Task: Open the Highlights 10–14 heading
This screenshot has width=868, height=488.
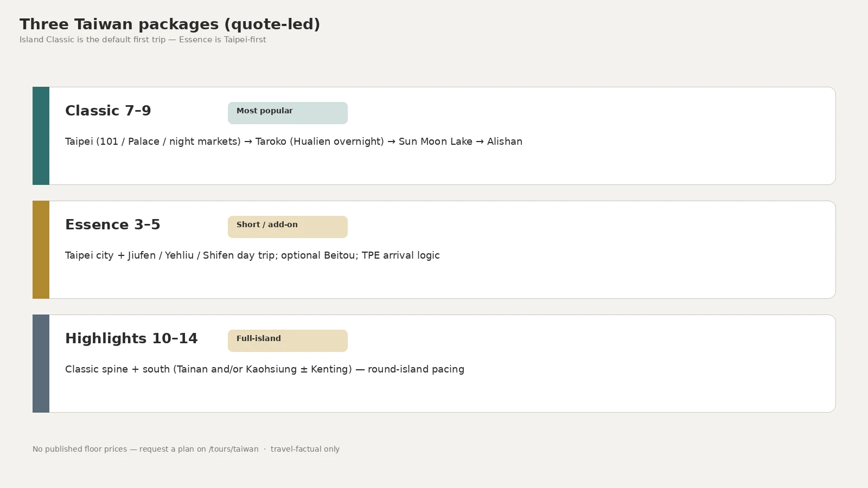Action: 131,338
